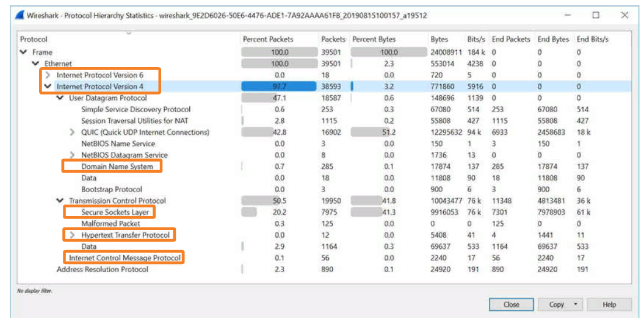
Task: Select the Malformed Packet row
Action: coord(324,224)
